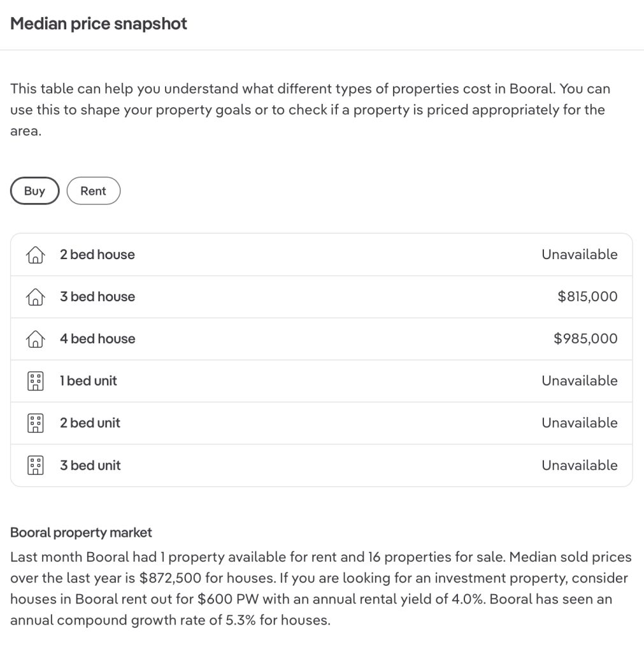
Task: Open the 3 bed house row
Action: tap(321, 297)
